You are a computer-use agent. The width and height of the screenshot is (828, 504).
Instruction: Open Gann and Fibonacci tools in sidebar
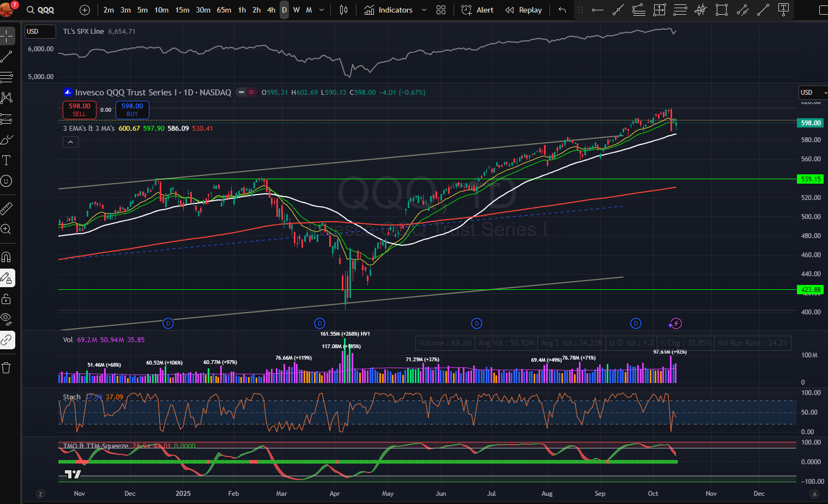point(7,77)
